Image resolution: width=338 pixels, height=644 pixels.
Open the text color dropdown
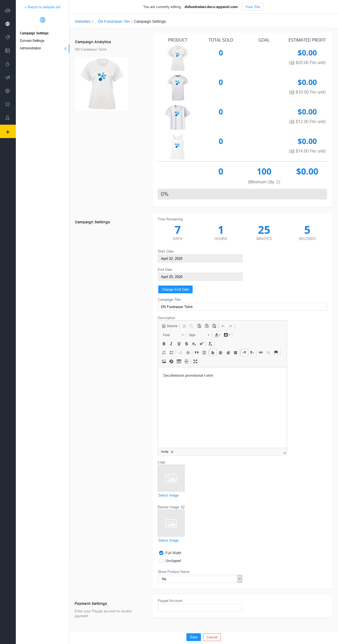[218, 335]
